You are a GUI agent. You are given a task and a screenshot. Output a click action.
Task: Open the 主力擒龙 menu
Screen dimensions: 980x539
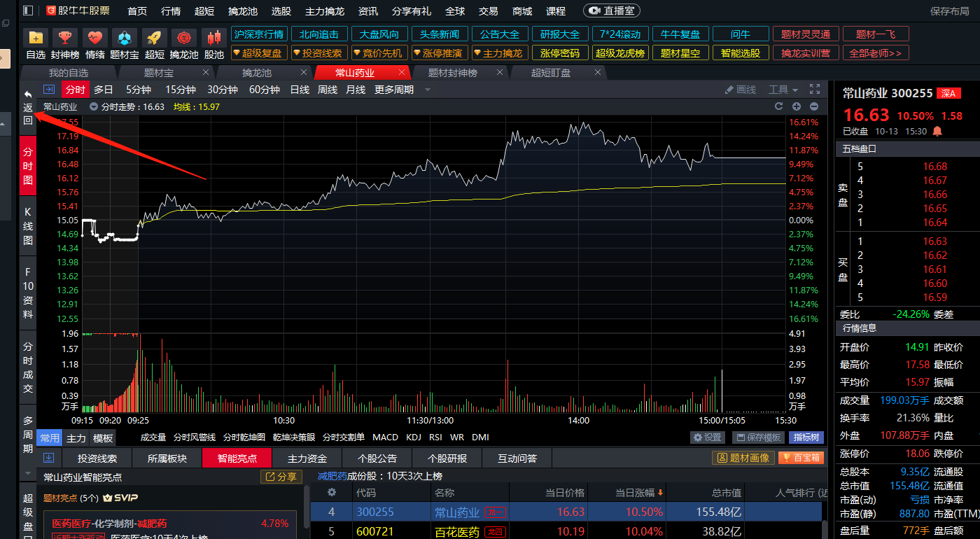pos(324,11)
